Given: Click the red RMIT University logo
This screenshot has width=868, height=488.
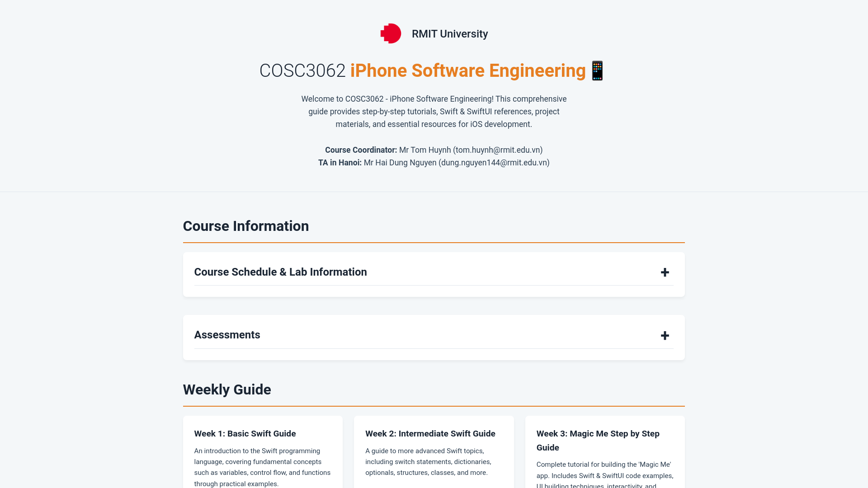Looking at the screenshot, I should [391, 33].
